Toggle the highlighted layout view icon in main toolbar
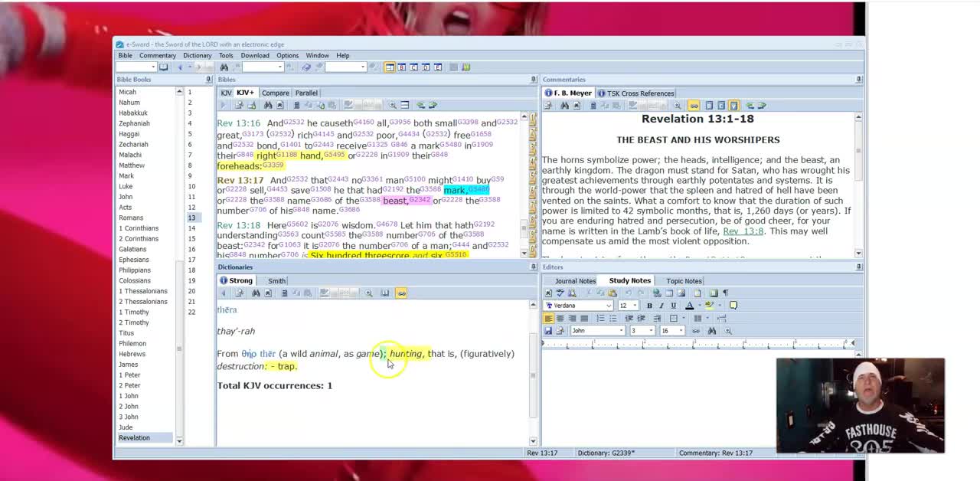This screenshot has height=481, width=980. (390, 67)
